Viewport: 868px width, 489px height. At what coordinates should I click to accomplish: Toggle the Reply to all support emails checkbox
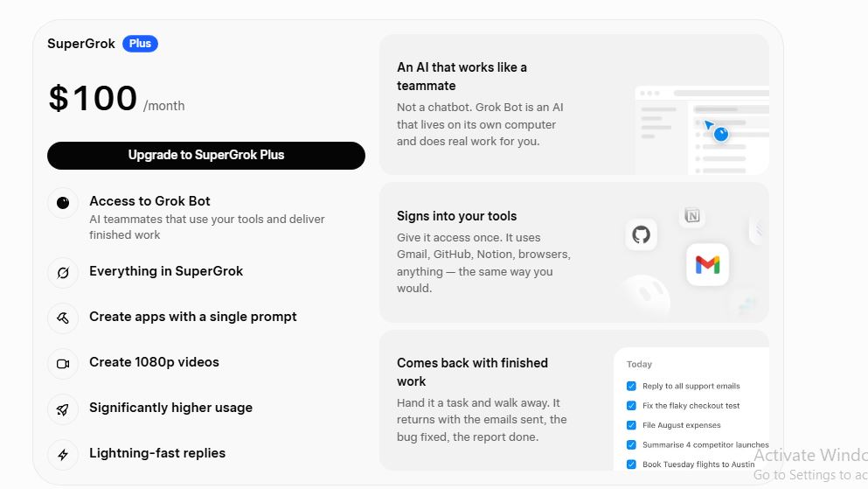631,386
